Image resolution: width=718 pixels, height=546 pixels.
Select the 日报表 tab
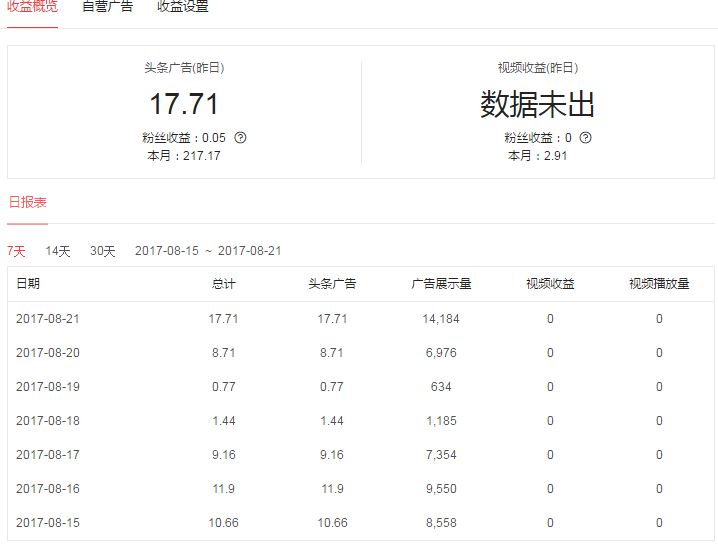tap(28, 202)
